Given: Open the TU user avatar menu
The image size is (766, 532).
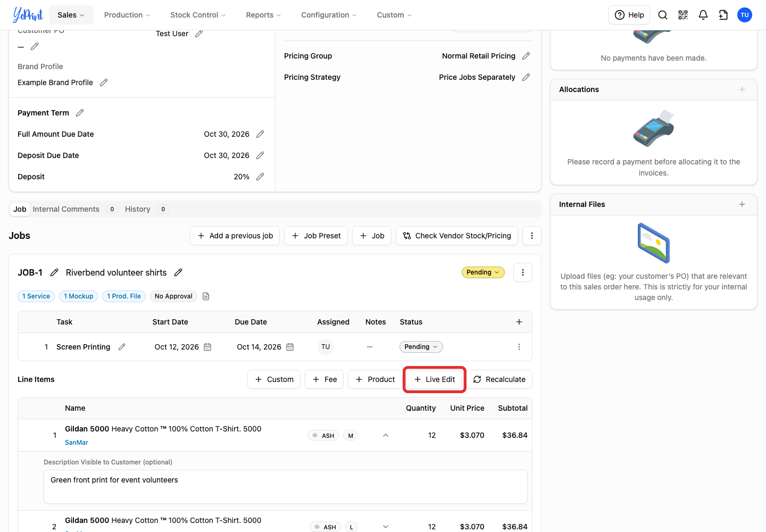Looking at the screenshot, I should coord(745,15).
